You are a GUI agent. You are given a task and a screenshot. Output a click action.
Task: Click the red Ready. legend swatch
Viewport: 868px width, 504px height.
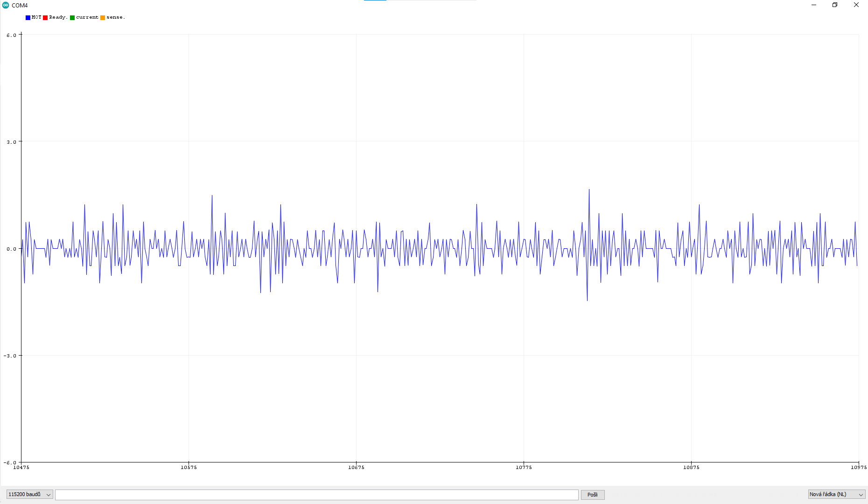point(45,18)
